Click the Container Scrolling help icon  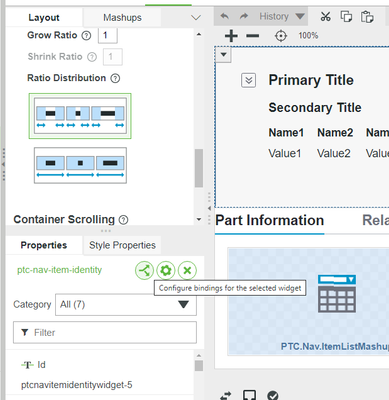(x=123, y=220)
